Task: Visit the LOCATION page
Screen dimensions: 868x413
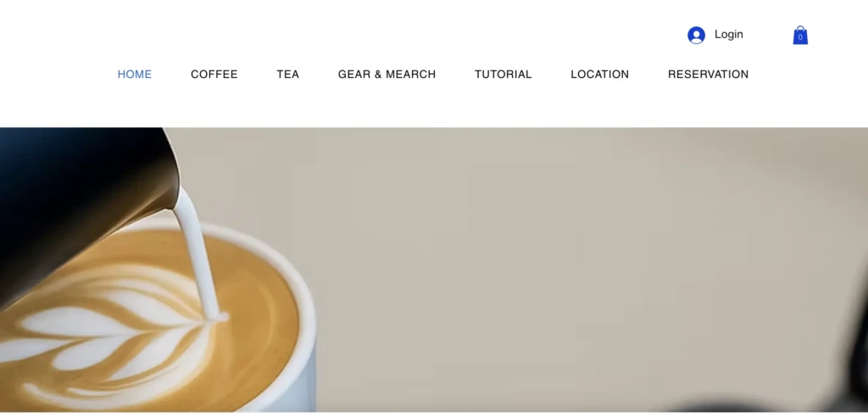Action: tap(600, 74)
